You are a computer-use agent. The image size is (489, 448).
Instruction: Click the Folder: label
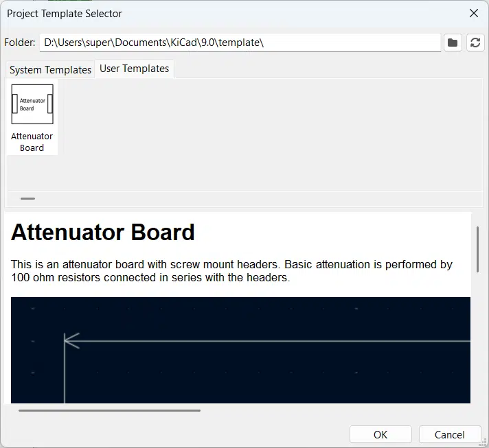tap(20, 43)
